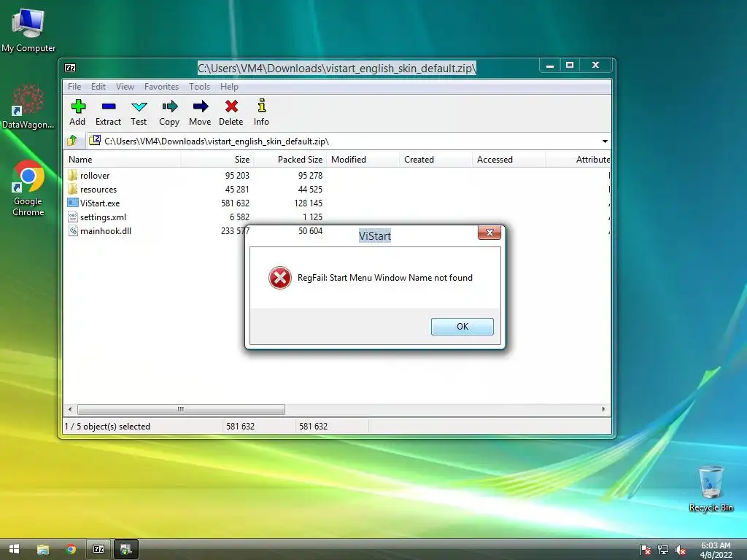The image size is (747, 560).
Task: Click the '1 / 5 object(s) selected' status text
Action: pos(107,426)
